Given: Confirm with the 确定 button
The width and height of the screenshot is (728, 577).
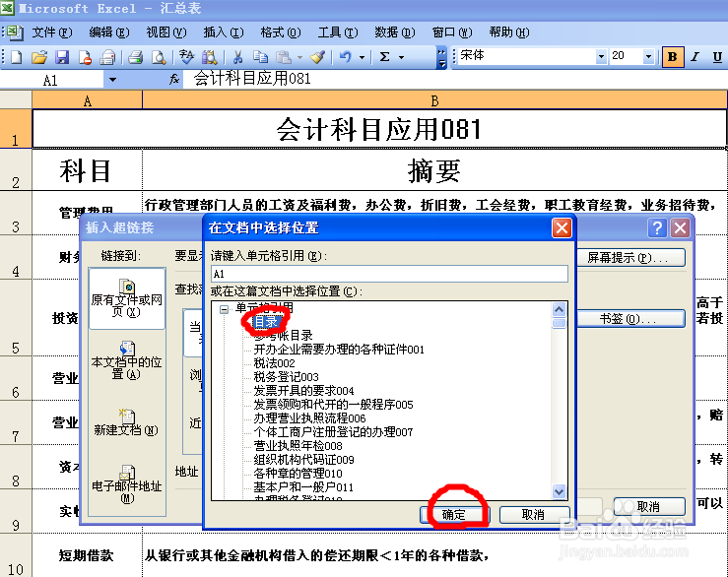Looking at the screenshot, I should click(x=453, y=515).
